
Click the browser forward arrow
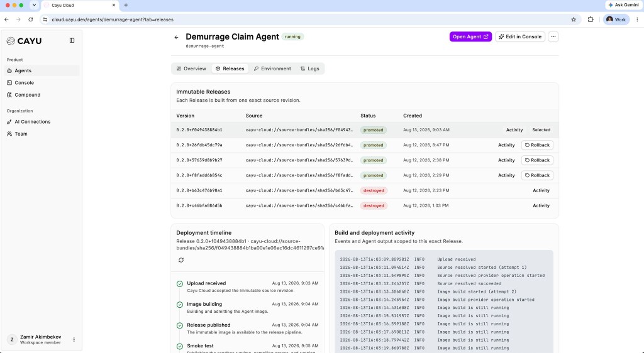[18, 19]
